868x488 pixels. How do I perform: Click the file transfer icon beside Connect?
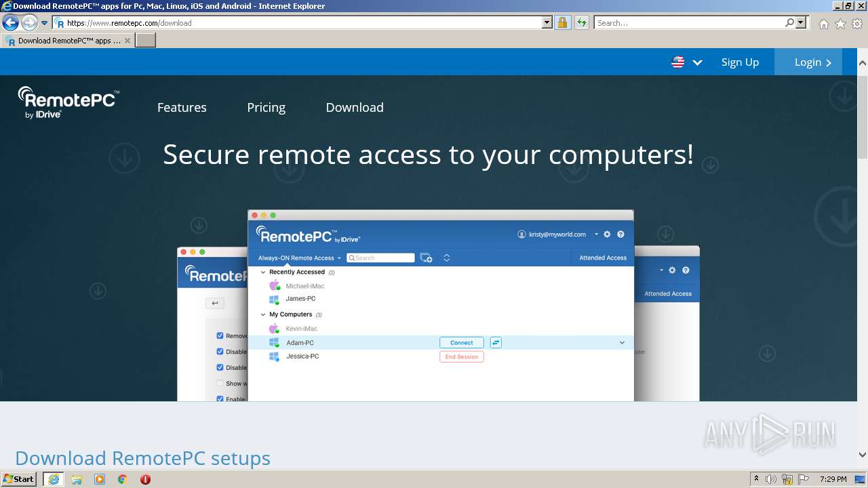click(x=496, y=343)
